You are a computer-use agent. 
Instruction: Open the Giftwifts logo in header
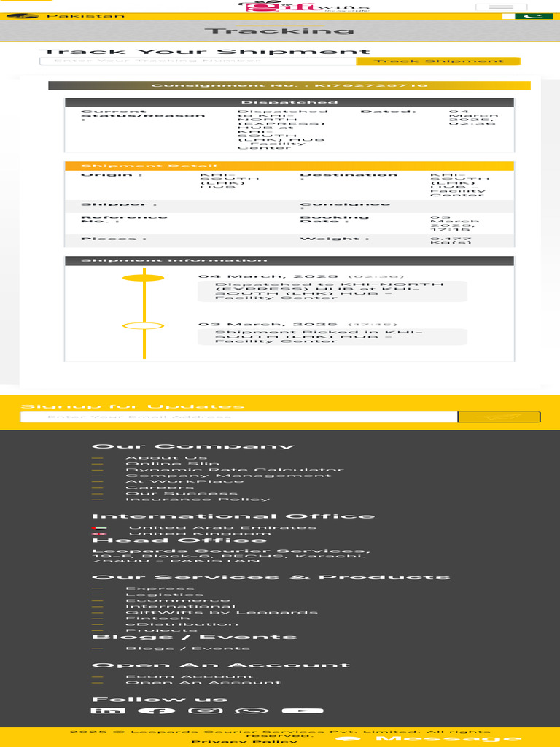[305, 6]
